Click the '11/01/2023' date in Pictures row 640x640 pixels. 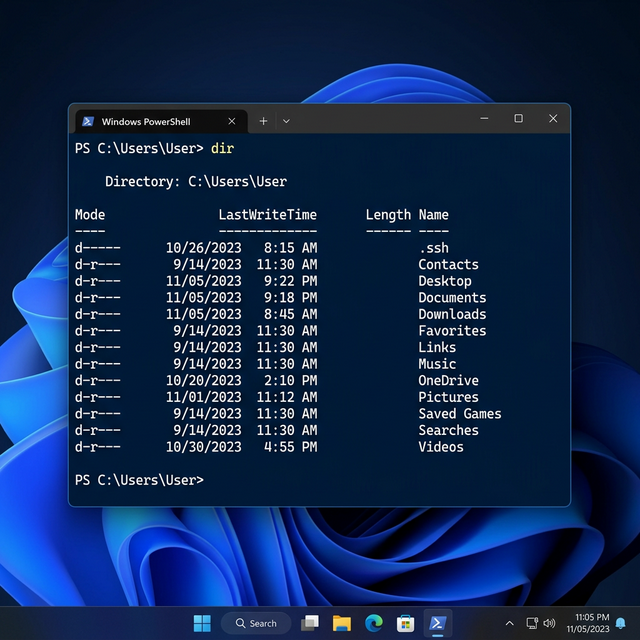(204, 397)
